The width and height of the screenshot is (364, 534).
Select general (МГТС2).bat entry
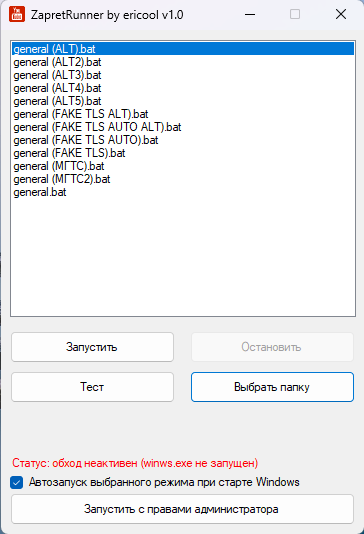[183, 179]
